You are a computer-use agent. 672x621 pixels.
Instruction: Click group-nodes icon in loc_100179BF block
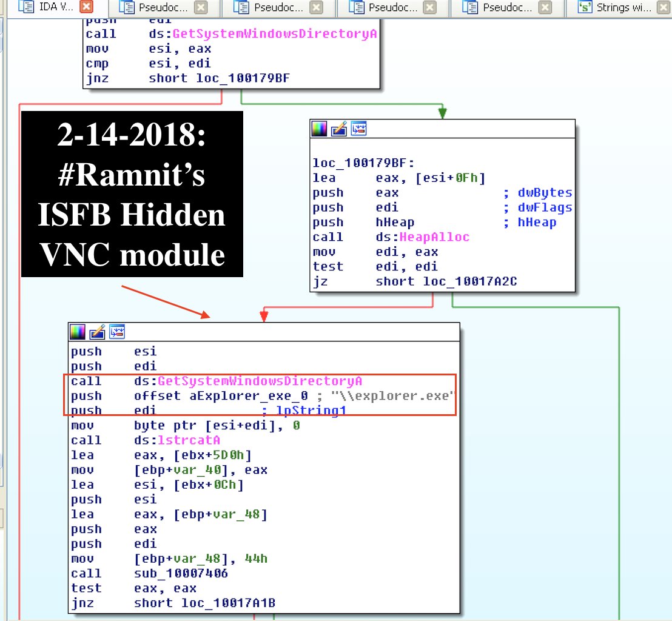coord(358,128)
